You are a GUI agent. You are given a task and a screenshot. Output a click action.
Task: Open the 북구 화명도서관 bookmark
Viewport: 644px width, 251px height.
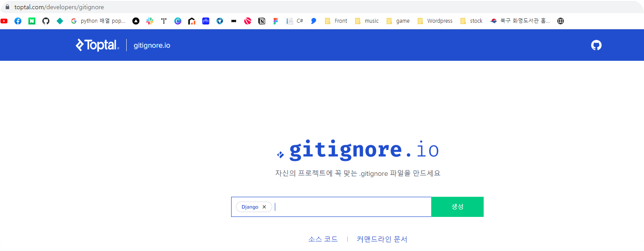coord(520,21)
